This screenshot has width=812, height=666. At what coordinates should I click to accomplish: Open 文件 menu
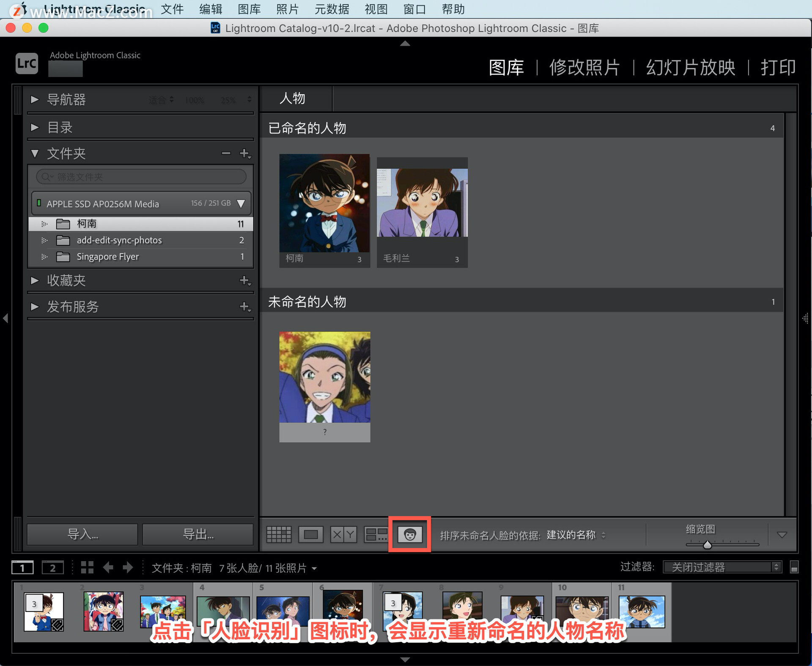(x=173, y=9)
